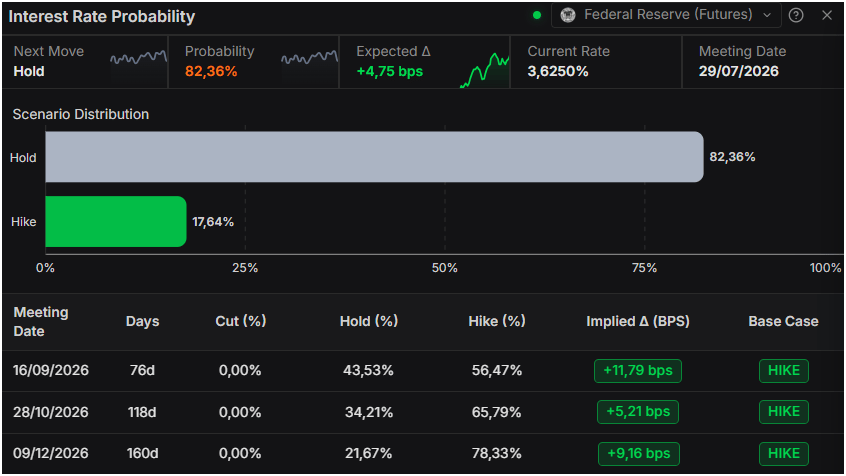
Task: Click the 160d days cell
Action: point(142,453)
